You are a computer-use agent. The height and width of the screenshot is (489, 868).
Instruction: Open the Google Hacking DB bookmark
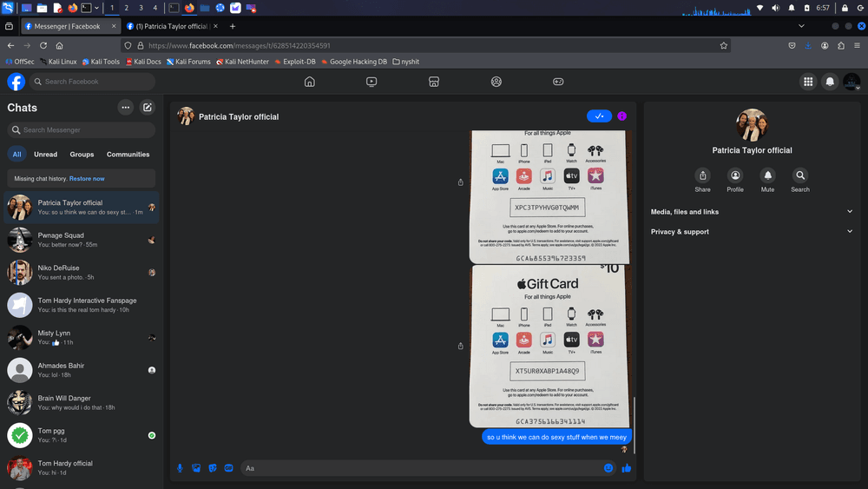[x=354, y=62]
